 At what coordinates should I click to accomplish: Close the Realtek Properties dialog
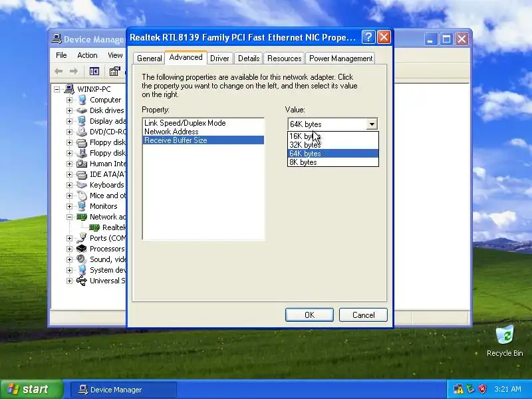pyautogui.click(x=384, y=37)
